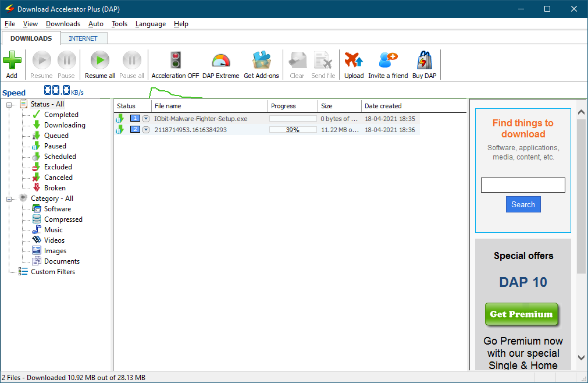The image size is (588, 383).
Task: Open the View menu
Action: (30, 24)
